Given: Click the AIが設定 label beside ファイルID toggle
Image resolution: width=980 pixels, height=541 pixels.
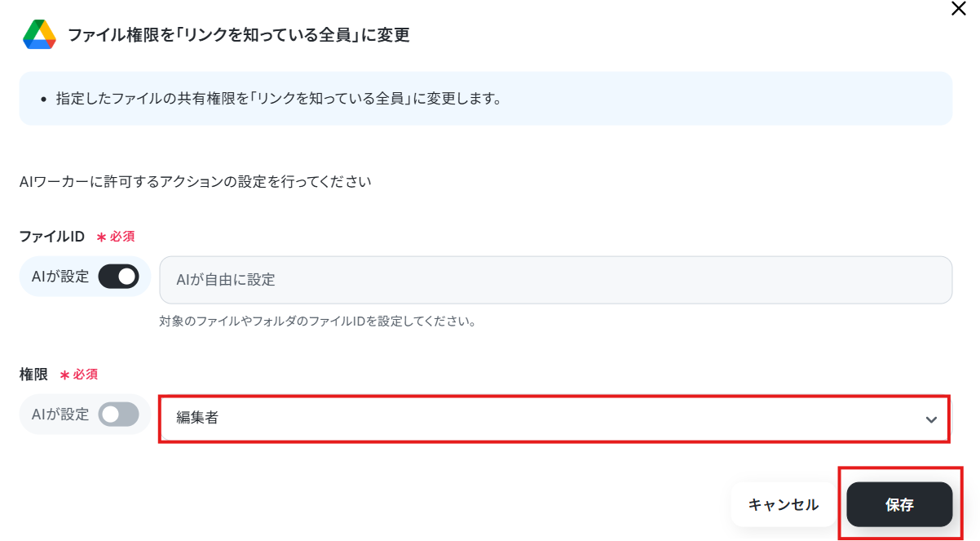Looking at the screenshot, I should pos(60,277).
